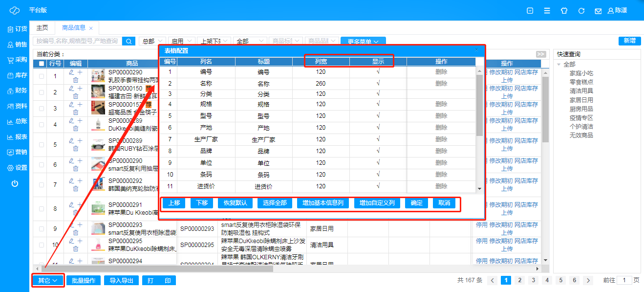The height and width of the screenshot is (292, 644).
Task: Switch to the 主页 tab
Action: pyautogui.click(x=43, y=28)
